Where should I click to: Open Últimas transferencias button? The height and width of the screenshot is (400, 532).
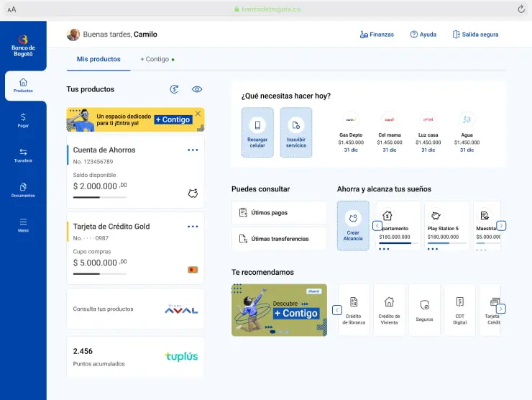coord(279,238)
